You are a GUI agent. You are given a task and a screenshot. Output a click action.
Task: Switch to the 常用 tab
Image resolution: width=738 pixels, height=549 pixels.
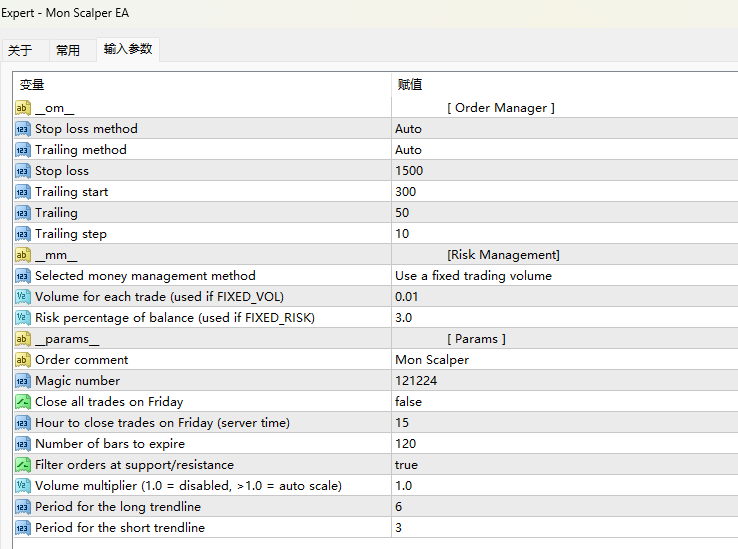[68, 50]
